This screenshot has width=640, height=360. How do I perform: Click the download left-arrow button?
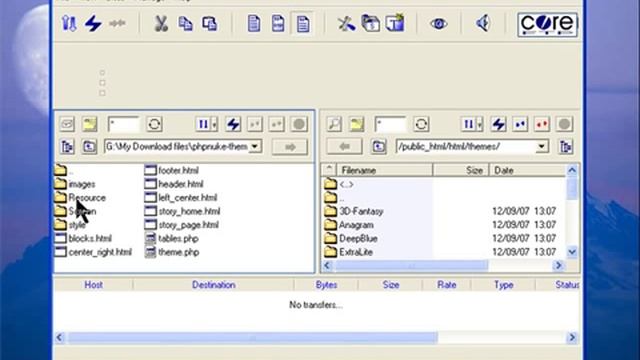[344, 147]
